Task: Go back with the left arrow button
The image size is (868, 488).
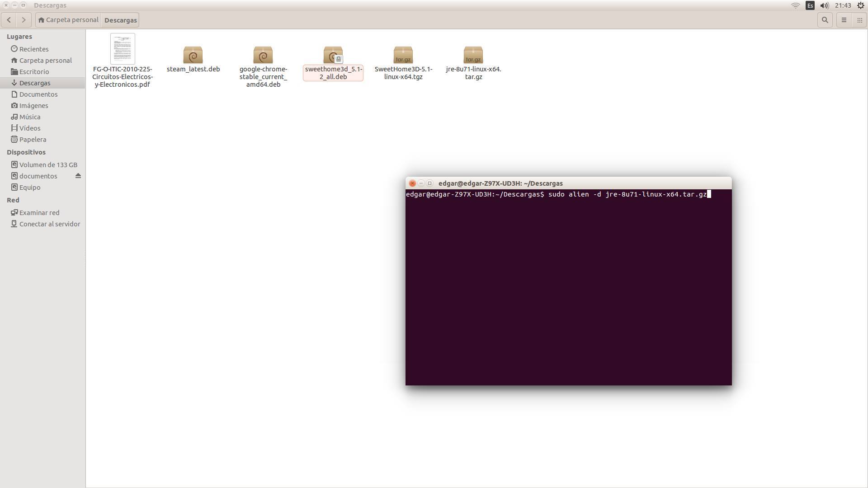Action: (9, 20)
